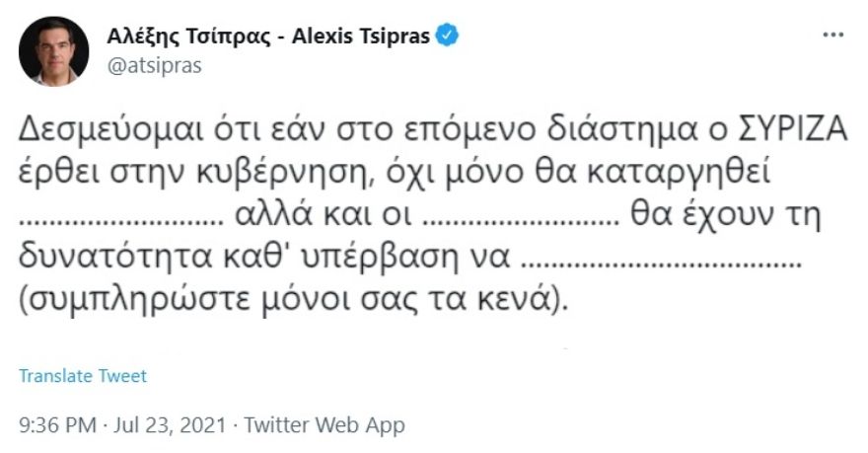
Task: Click the "Translate Tweet" link
Action: coord(83,376)
